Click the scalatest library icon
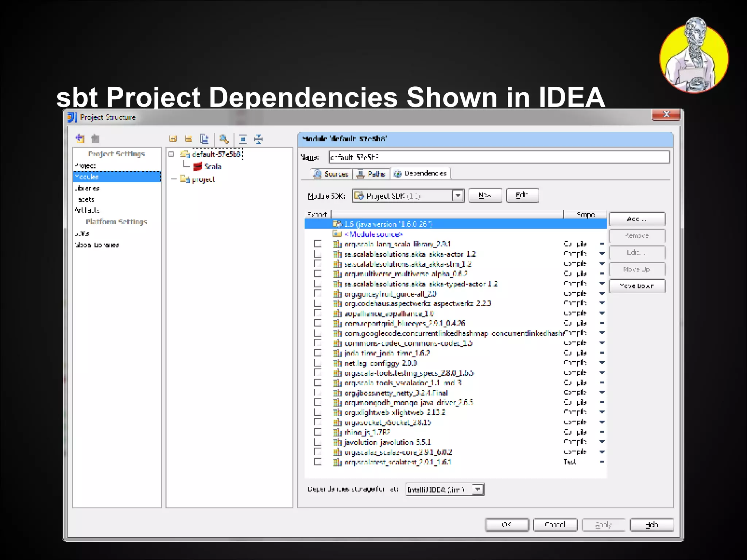The image size is (747, 560). (x=337, y=462)
